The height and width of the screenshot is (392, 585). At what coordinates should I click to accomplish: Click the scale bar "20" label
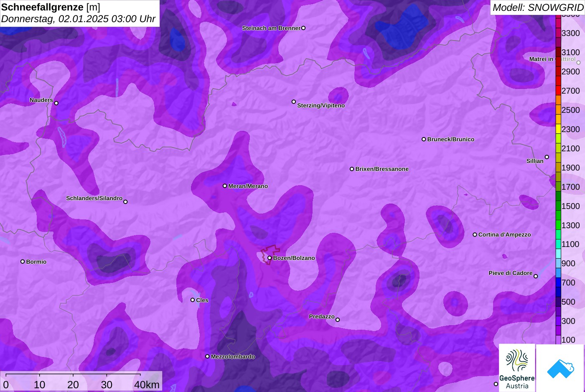point(73,385)
